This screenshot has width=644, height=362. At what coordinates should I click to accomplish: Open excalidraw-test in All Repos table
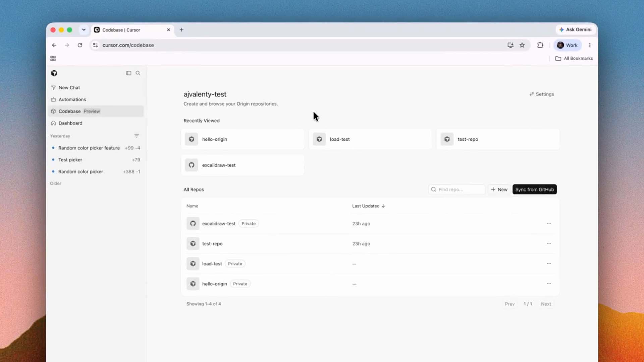click(x=219, y=224)
